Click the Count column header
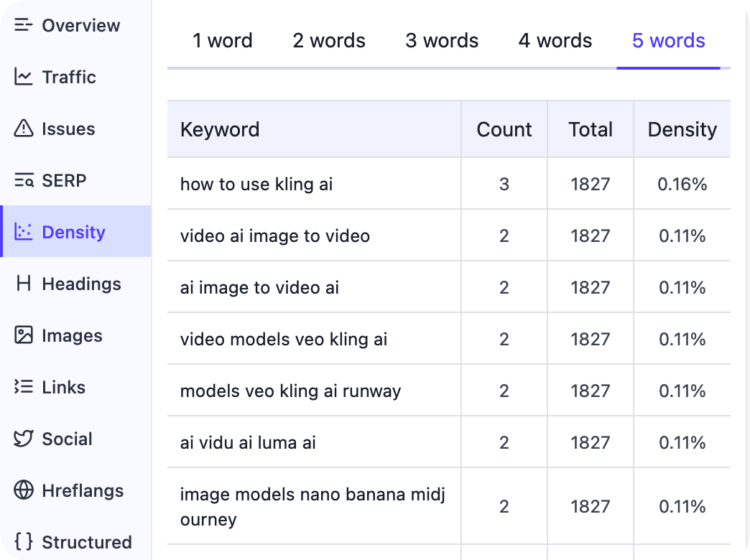The height and width of the screenshot is (560, 750). [504, 130]
